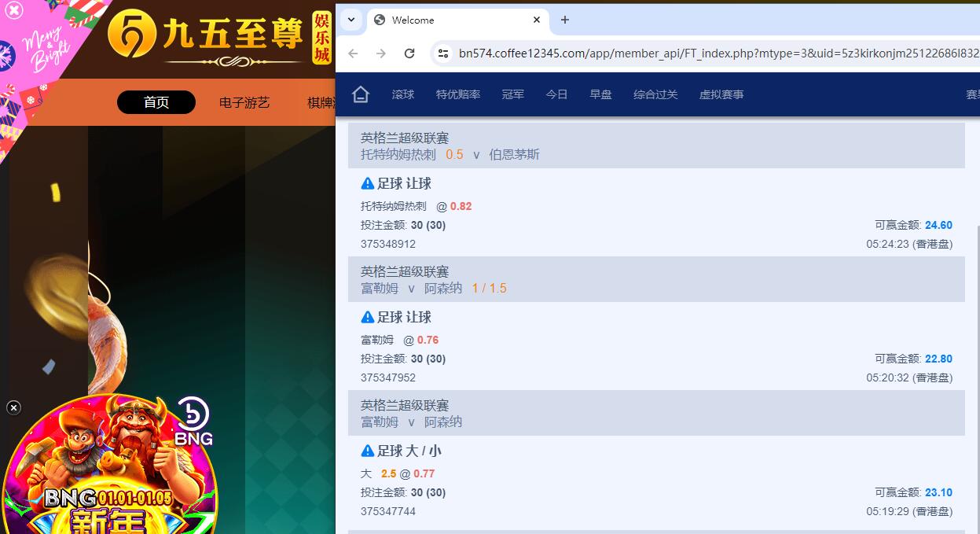Click bet ticket number 375348912
980x534 pixels.
388,244
